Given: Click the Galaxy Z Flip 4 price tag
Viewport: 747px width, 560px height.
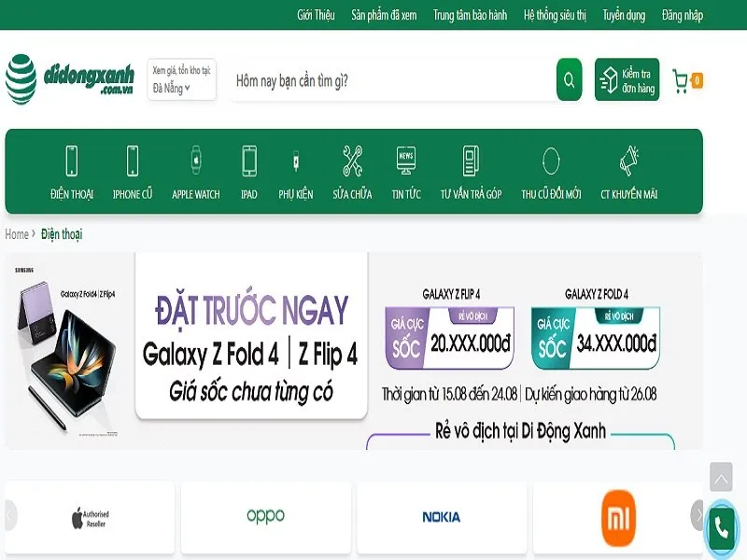Looking at the screenshot, I should tap(450, 339).
